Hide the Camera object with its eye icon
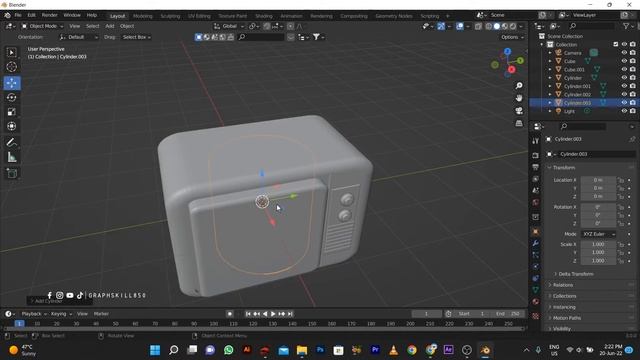Image resolution: width=640 pixels, height=360 pixels. pos(624,53)
